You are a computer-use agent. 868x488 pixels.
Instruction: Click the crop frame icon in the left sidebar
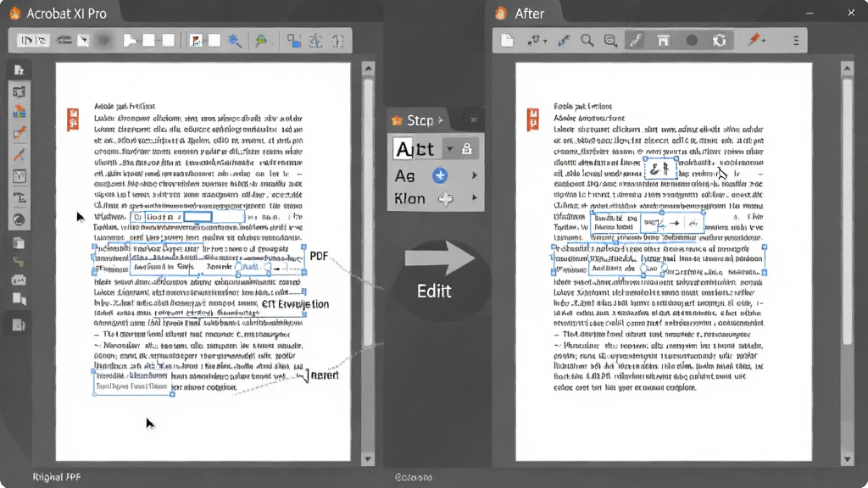pos(19,91)
